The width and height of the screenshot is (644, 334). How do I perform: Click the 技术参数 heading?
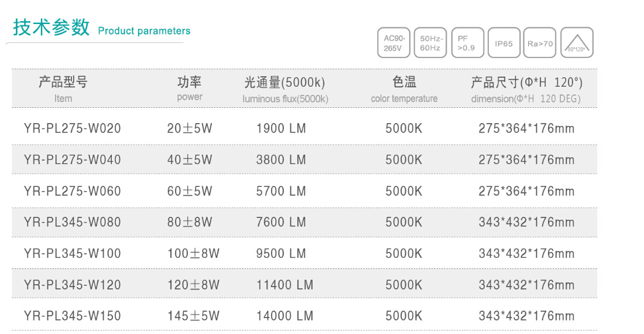(x=52, y=28)
